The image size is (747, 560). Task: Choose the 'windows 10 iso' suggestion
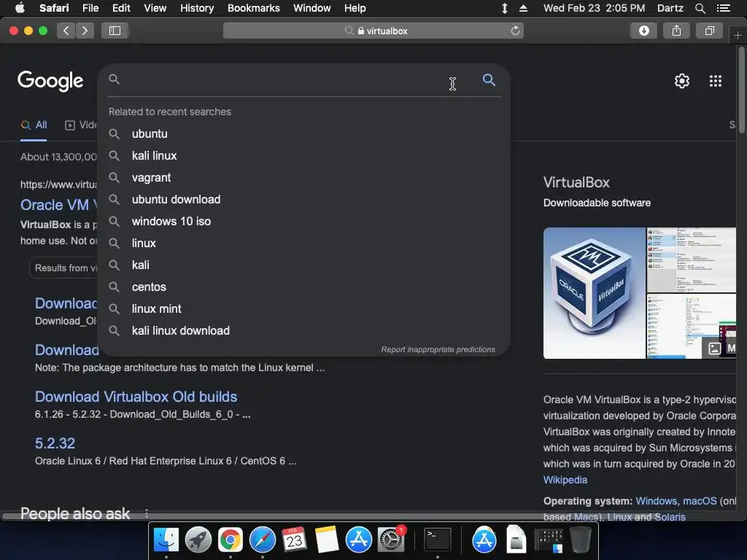tap(304, 222)
